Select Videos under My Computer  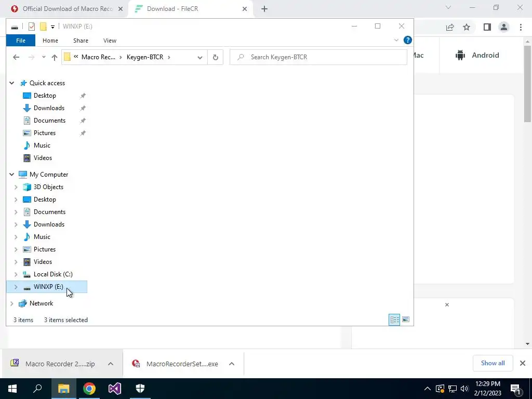[x=43, y=262]
